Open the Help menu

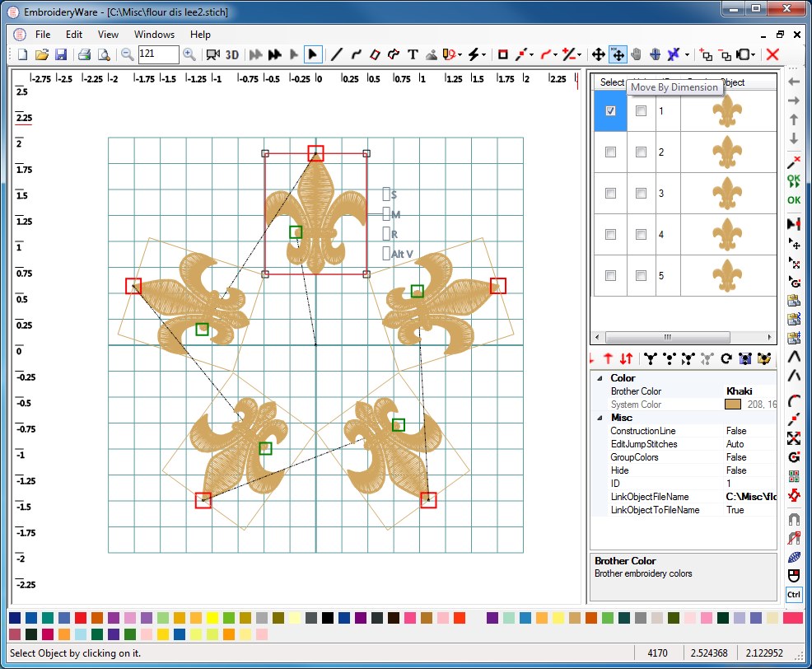click(200, 35)
